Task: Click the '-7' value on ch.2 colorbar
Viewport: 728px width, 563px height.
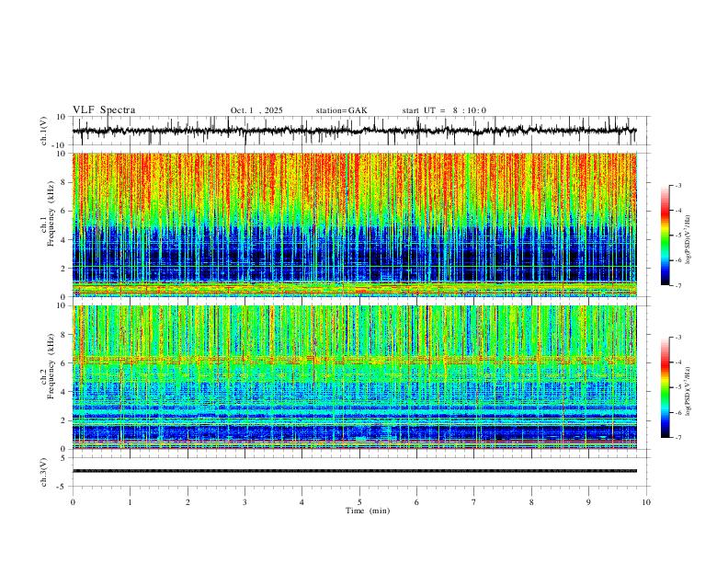Action: coord(677,438)
